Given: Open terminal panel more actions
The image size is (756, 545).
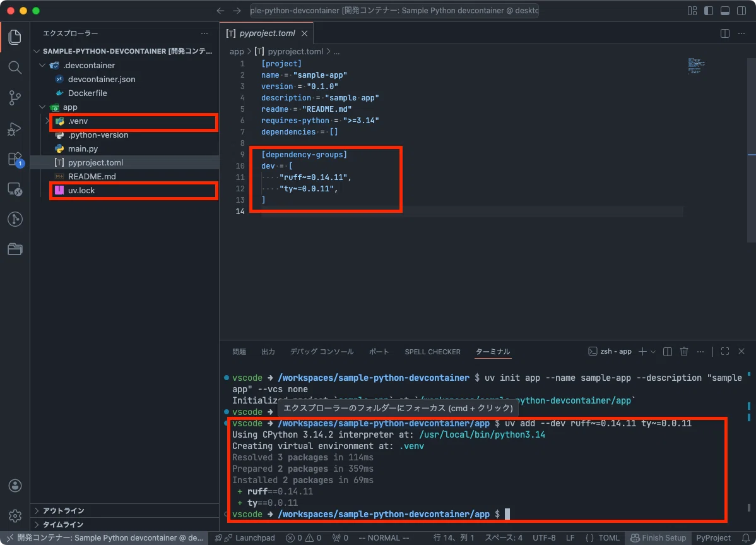Looking at the screenshot, I should 700,352.
